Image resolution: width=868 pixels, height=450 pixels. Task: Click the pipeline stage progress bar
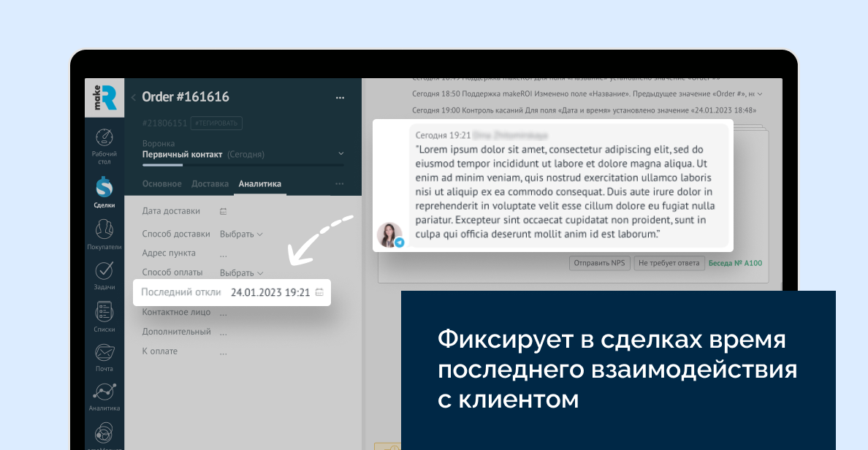pyautogui.click(x=243, y=165)
